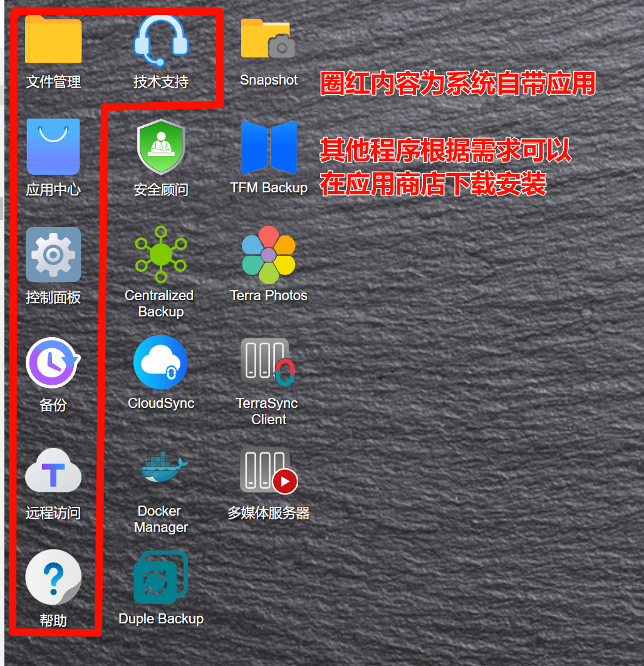Viewport: 644px width, 666px height.
Task: Open 多媒体服务器 media server icon
Action: [269, 470]
